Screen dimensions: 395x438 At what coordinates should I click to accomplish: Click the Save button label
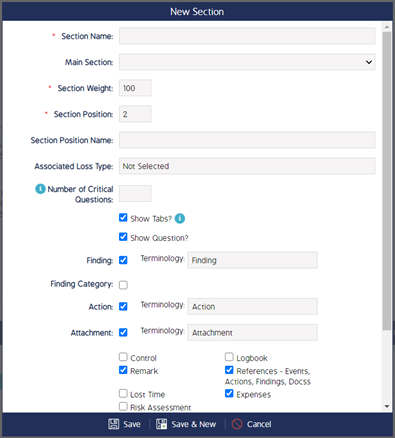[x=132, y=424]
